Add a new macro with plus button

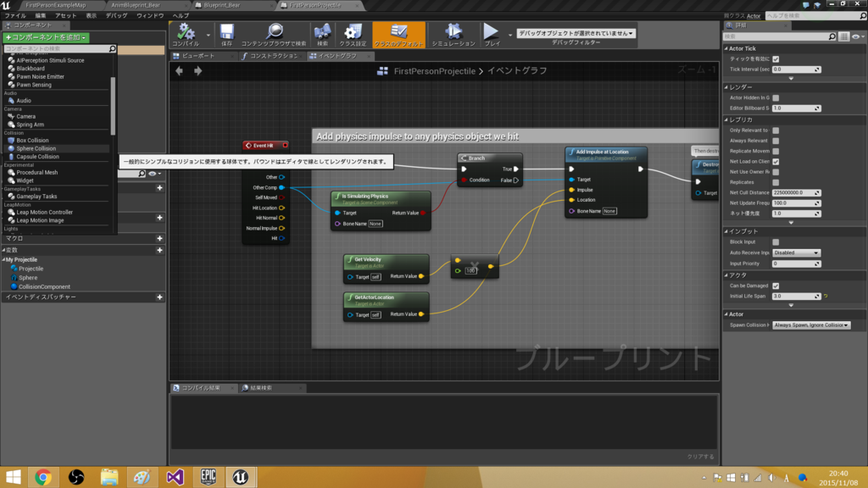pos(159,238)
